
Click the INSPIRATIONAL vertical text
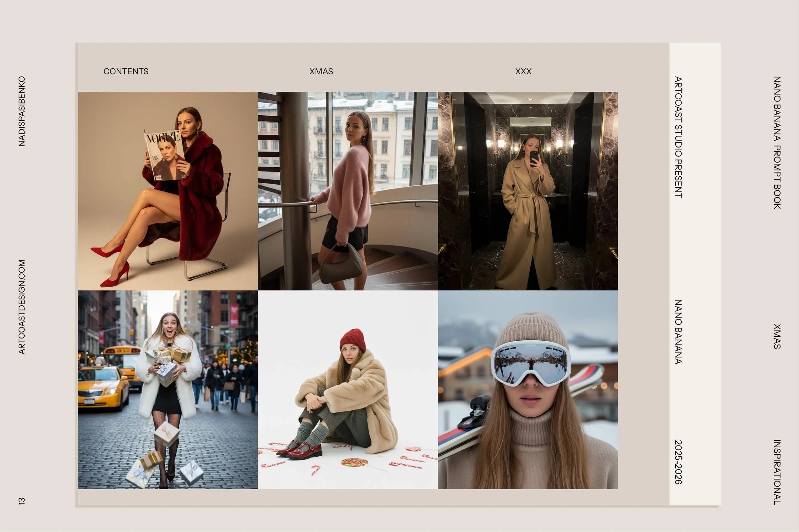tap(777, 472)
